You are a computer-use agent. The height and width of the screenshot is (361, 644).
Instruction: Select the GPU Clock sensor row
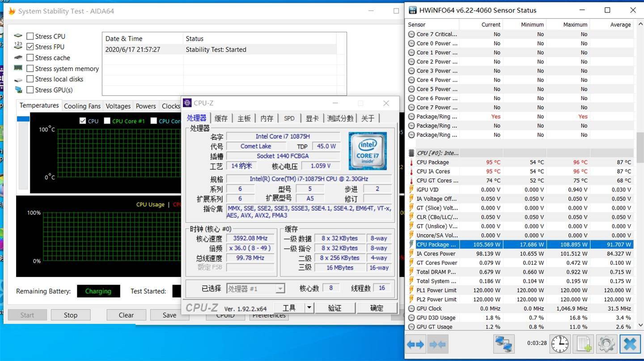pos(520,308)
